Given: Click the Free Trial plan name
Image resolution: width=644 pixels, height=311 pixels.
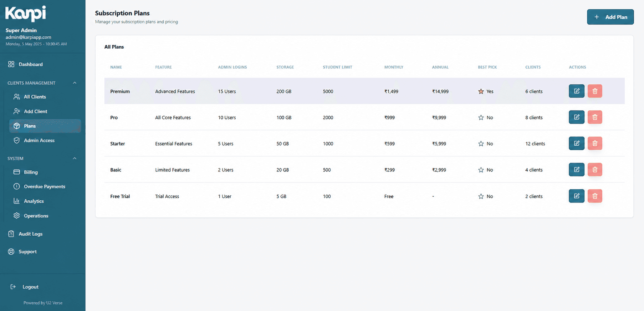Looking at the screenshot, I should coord(120,196).
